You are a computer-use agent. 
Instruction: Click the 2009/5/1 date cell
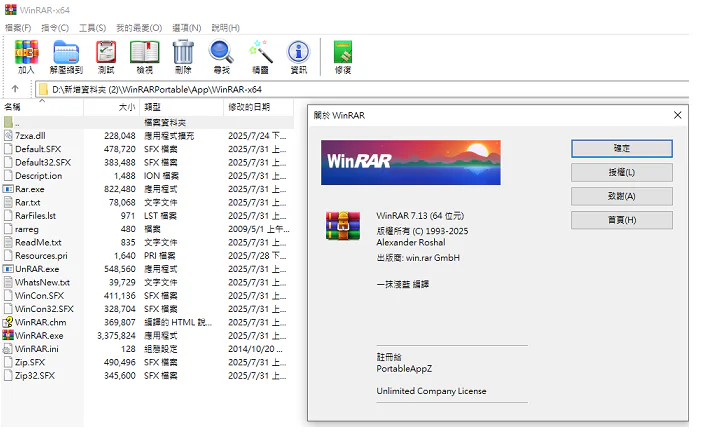(x=258, y=229)
